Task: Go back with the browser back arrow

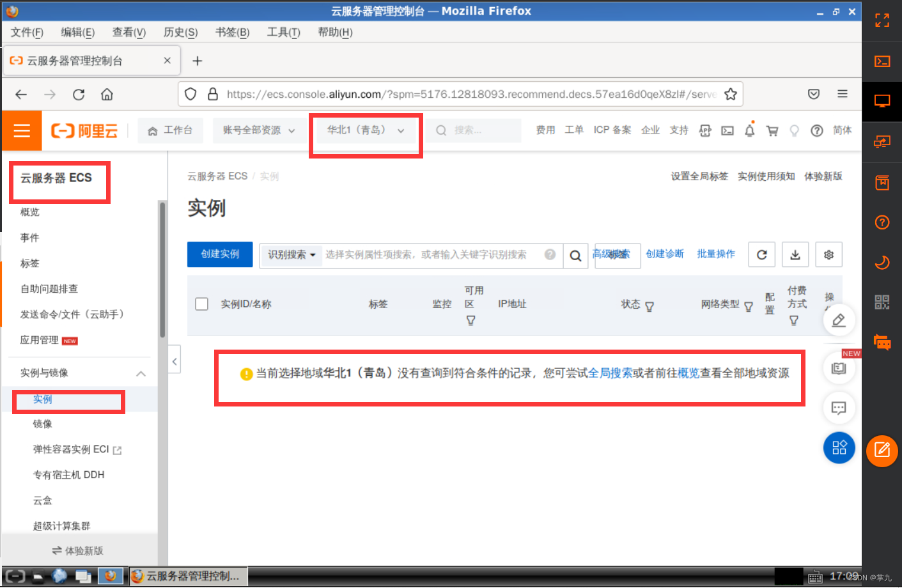Action: coord(21,95)
